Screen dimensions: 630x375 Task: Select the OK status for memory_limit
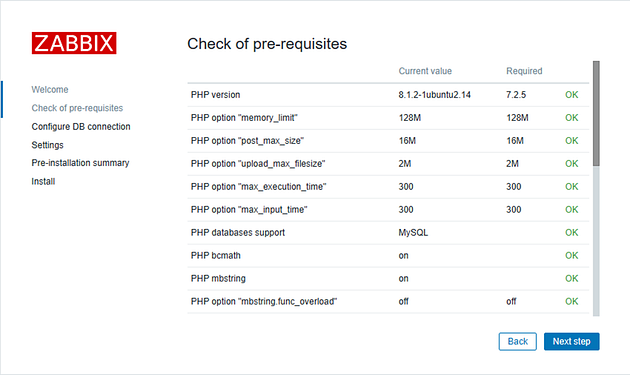(571, 118)
